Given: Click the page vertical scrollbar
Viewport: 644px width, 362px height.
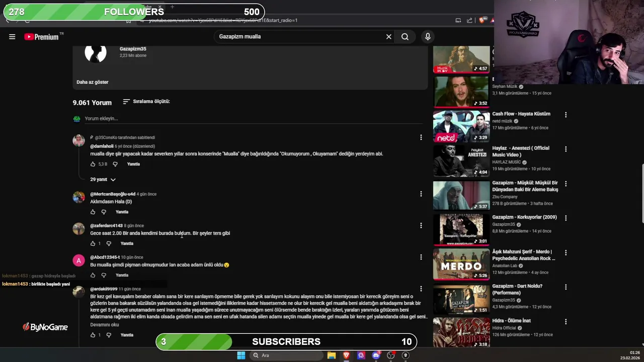Looking at the screenshot, I should [x=642, y=193].
